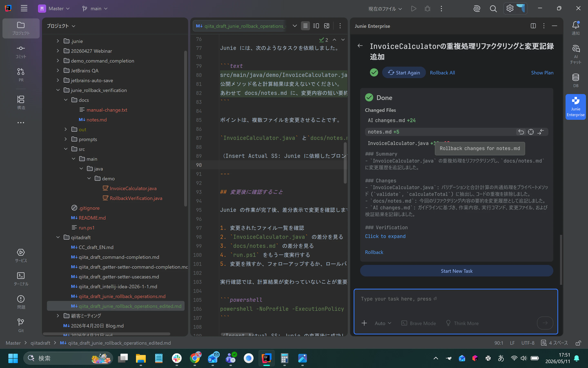Start debugging with the bug icon
Screen dimensions: 588x368
point(427,9)
